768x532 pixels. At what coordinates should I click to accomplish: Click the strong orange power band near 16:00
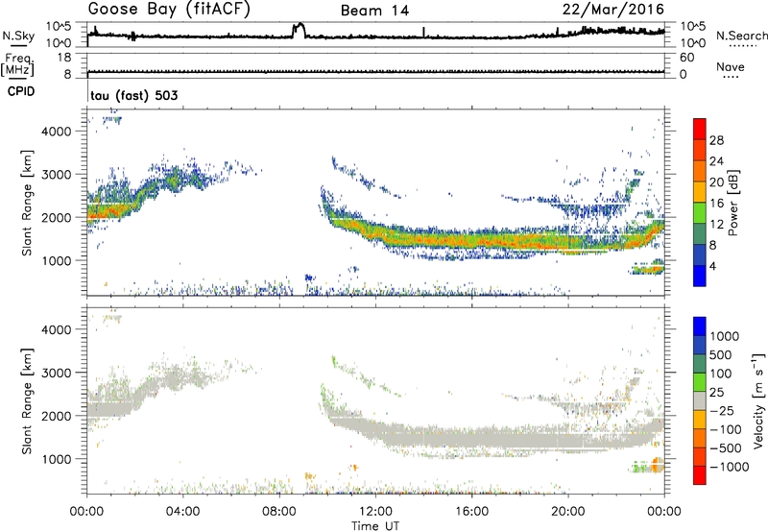tap(471, 241)
